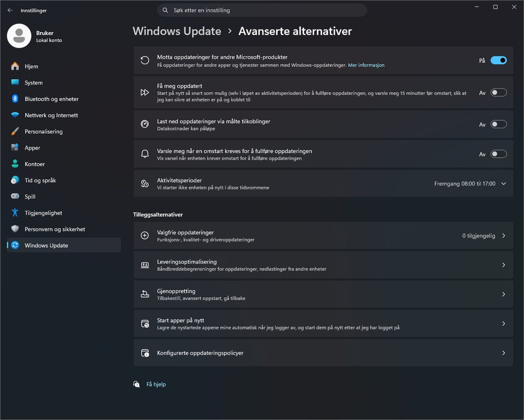The width and height of the screenshot is (524, 420).
Task: Select Apper label in the sidebar
Action: (32, 148)
